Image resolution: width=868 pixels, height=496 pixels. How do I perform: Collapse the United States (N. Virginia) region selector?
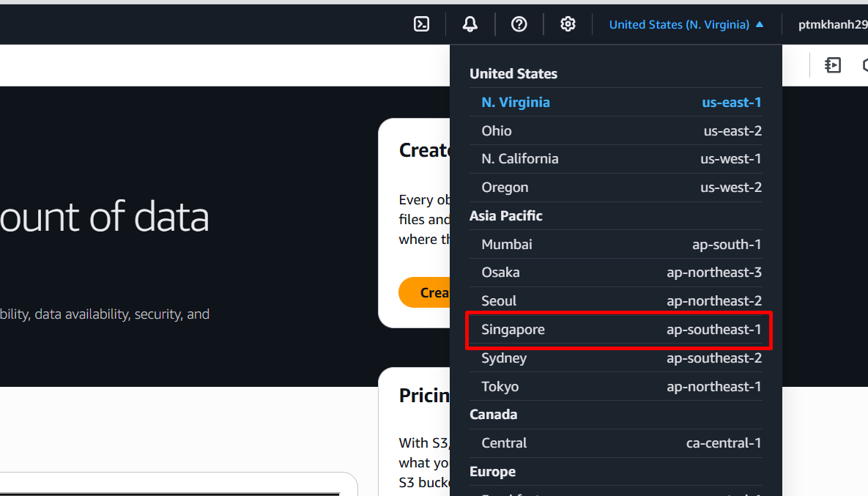pyautogui.click(x=686, y=24)
